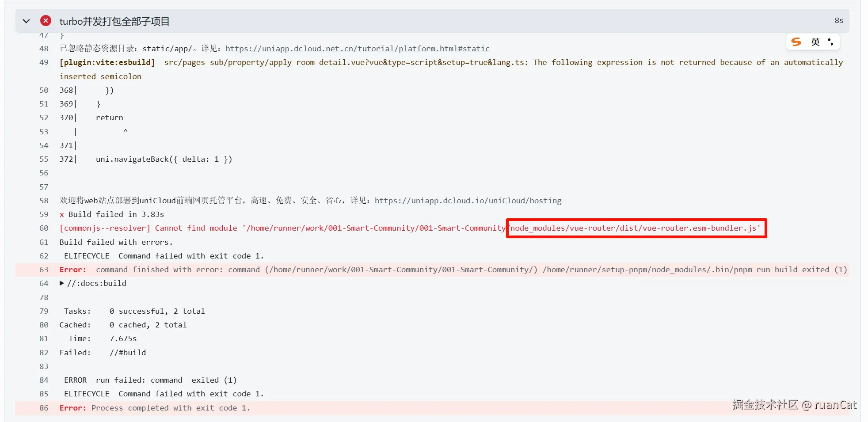Open the uniCloud hosting link
The image size is (868, 422).
point(468,201)
